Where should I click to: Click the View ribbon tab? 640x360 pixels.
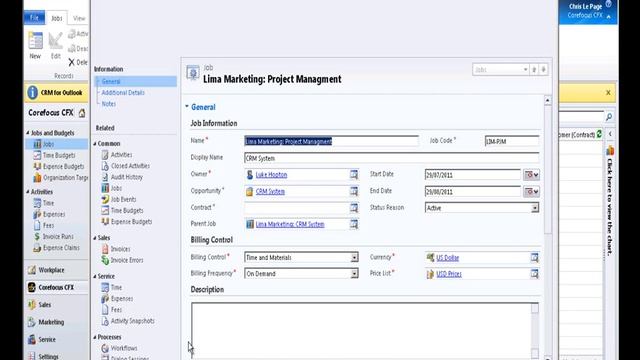pos(79,18)
